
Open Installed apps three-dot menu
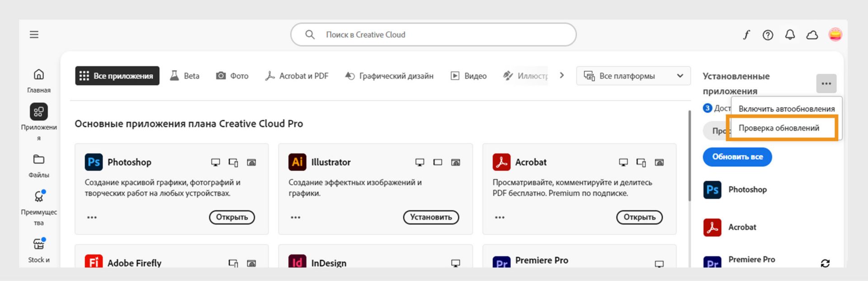pyautogui.click(x=826, y=84)
